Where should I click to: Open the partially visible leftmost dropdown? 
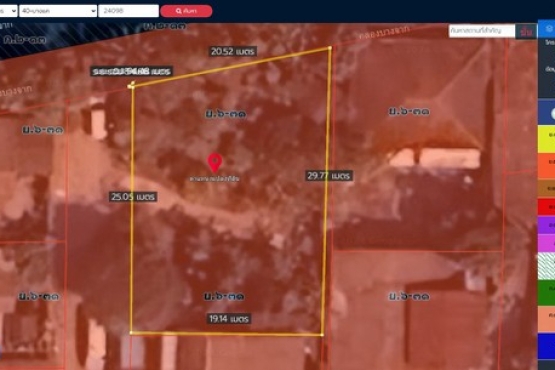[8, 11]
